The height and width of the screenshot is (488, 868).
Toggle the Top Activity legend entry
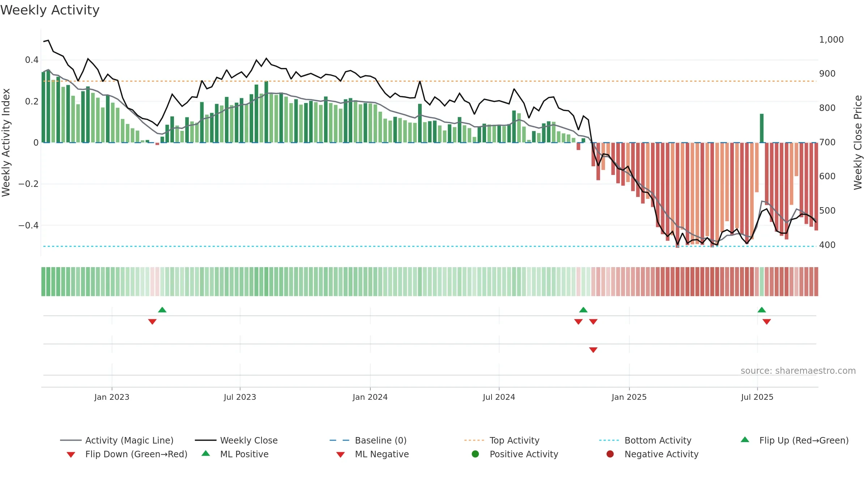(x=502, y=440)
